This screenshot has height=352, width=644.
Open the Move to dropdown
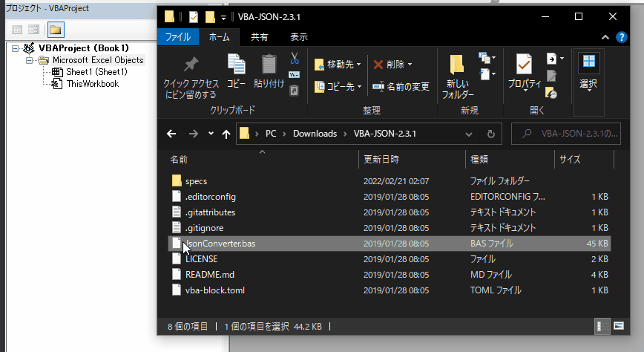coord(338,65)
